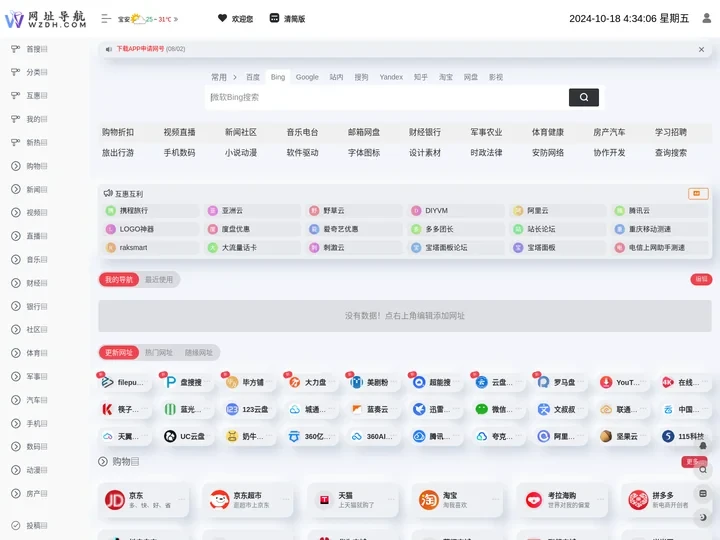
Task: Open 考拉海购 site card
Action: 562,500
